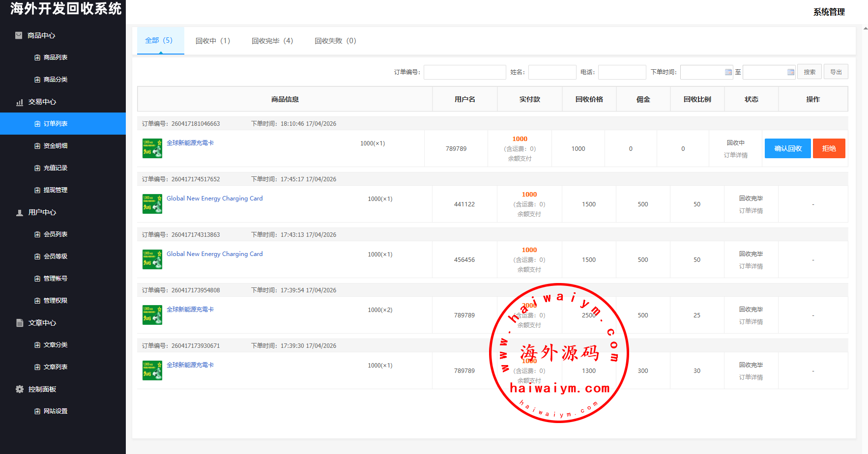Switch to the 回收完毕 (4) tab

(272, 41)
